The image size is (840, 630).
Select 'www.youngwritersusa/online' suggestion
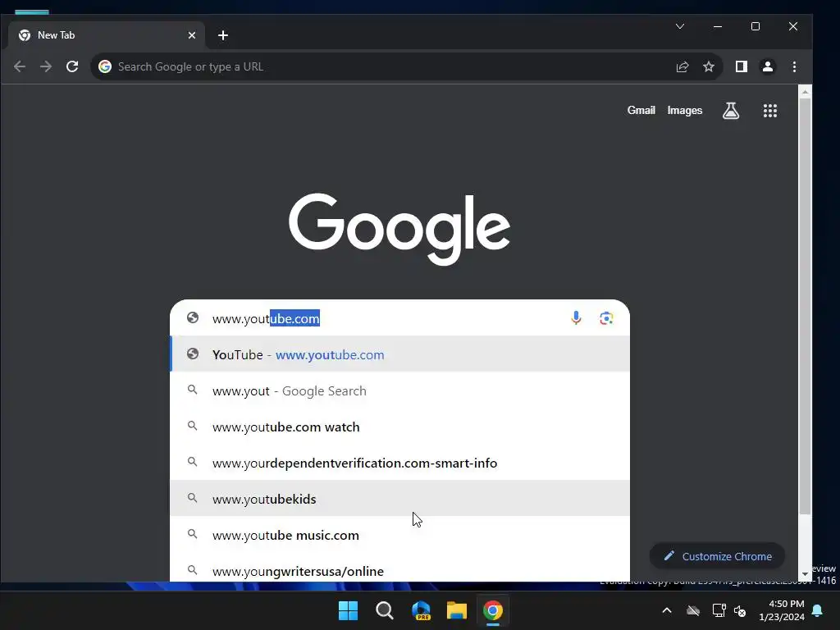(x=399, y=569)
